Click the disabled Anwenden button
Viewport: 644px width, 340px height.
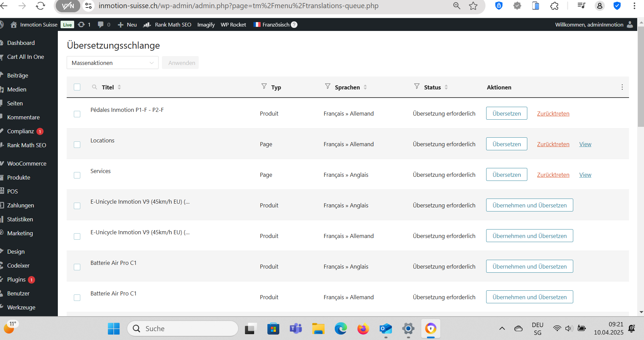click(180, 63)
